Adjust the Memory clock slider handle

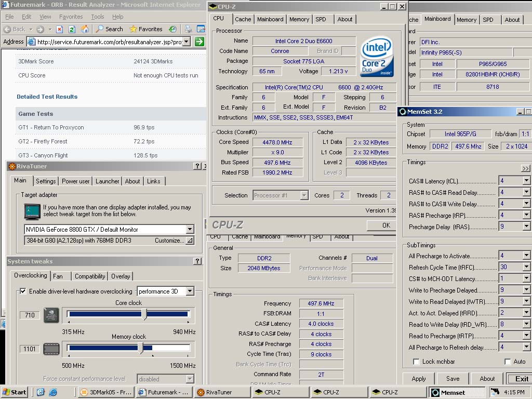(140, 348)
